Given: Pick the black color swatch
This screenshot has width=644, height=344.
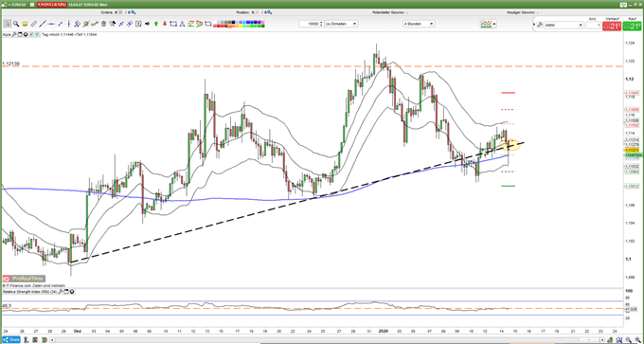Looking at the screenshot, I should tap(233, 22).
